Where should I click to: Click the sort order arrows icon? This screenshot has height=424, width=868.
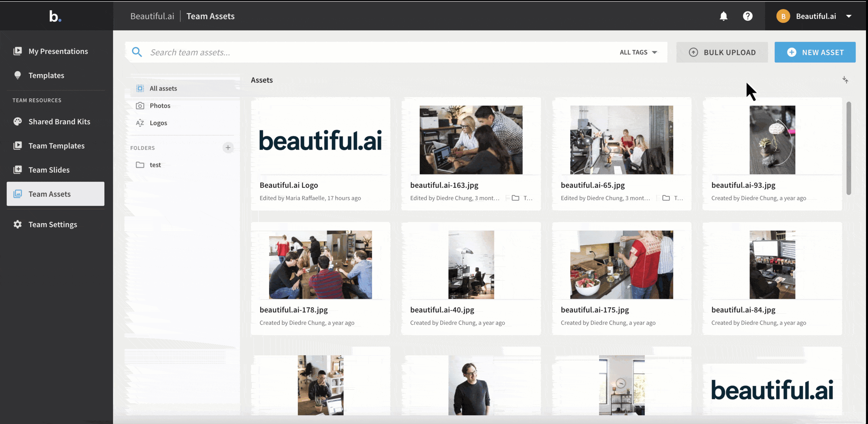coord(845,80)
